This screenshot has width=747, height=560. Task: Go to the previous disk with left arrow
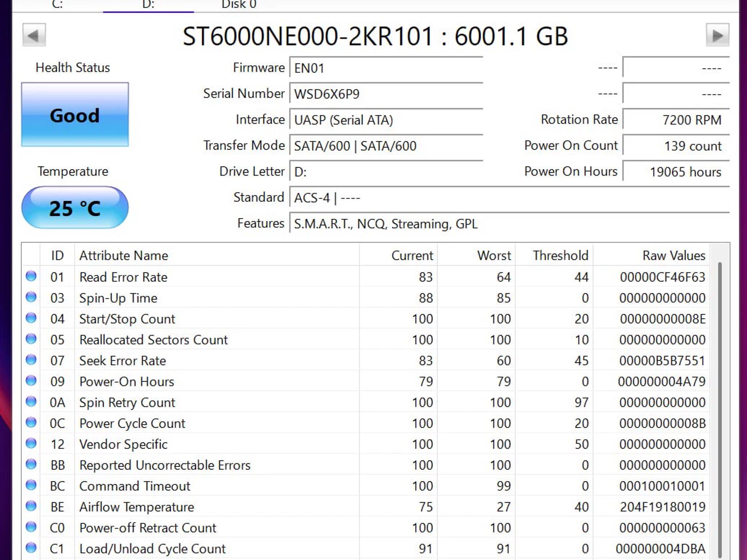(x=34, y=35)
